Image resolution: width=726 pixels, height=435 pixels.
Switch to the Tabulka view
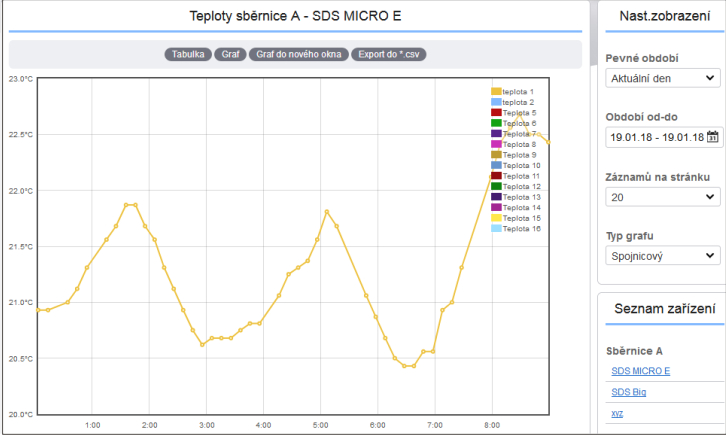(x=187, y=55)
